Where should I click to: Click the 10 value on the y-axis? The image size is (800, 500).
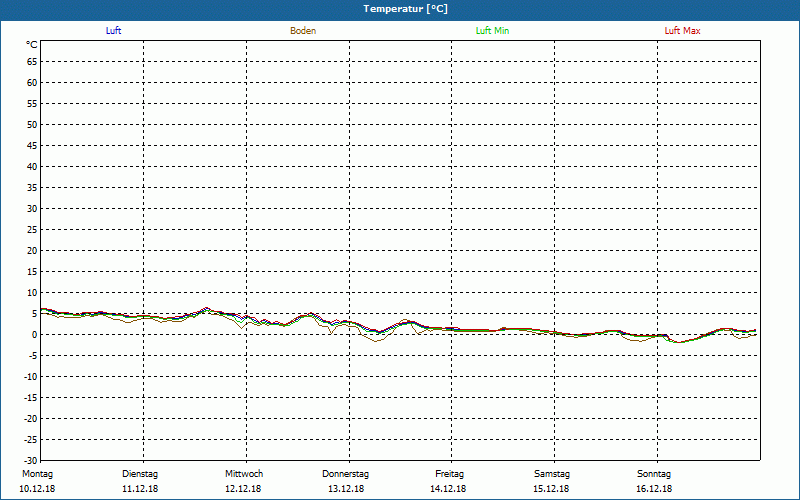coord(32,293)
